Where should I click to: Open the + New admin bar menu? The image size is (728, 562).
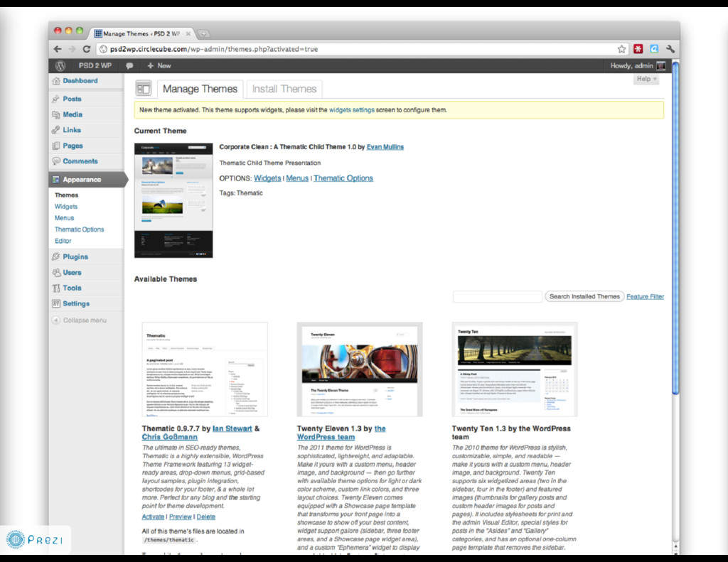159,66
